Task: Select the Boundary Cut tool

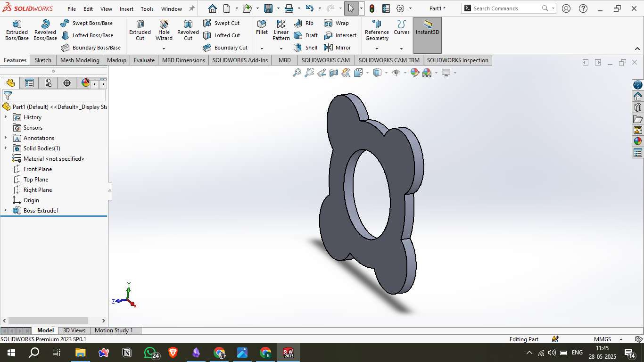Action: (225, 48)
